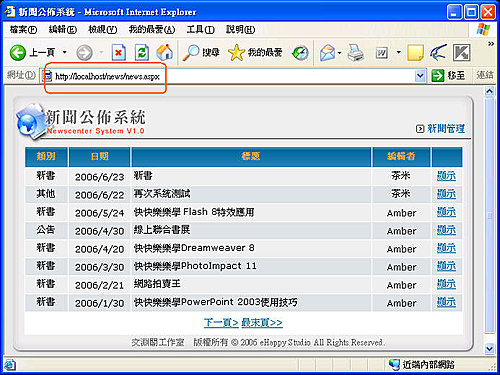Go to next page via 下一頁> link

[221, 323]
